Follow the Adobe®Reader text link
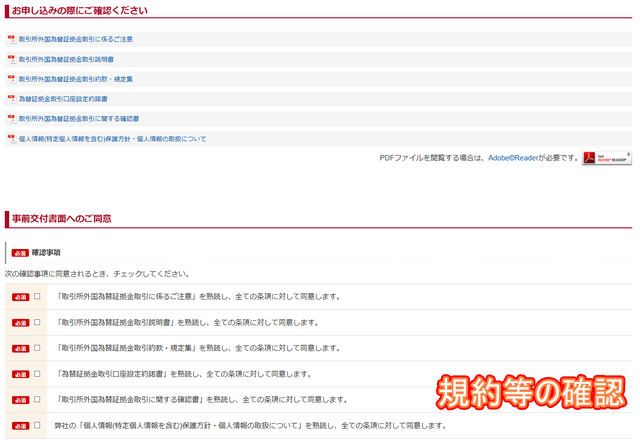Screen dimensions: 640x446 pyautogui.click(x=513, y=158)
